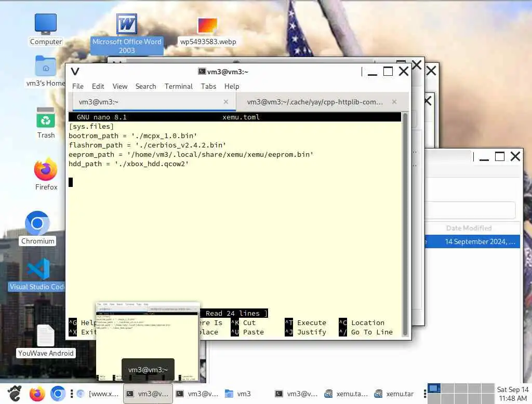Select active vm3@v... terminal taskbar item
The width and height of the screenshot is (532, 404).
(x=148, y=394)
